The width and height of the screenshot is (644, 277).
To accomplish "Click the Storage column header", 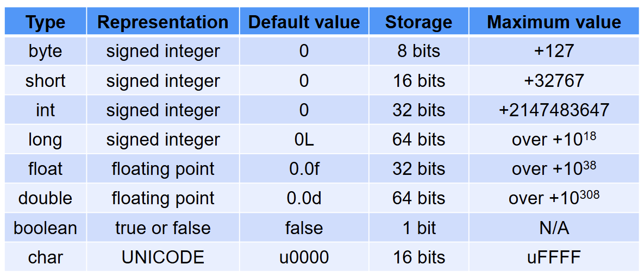I will point(418,22).
